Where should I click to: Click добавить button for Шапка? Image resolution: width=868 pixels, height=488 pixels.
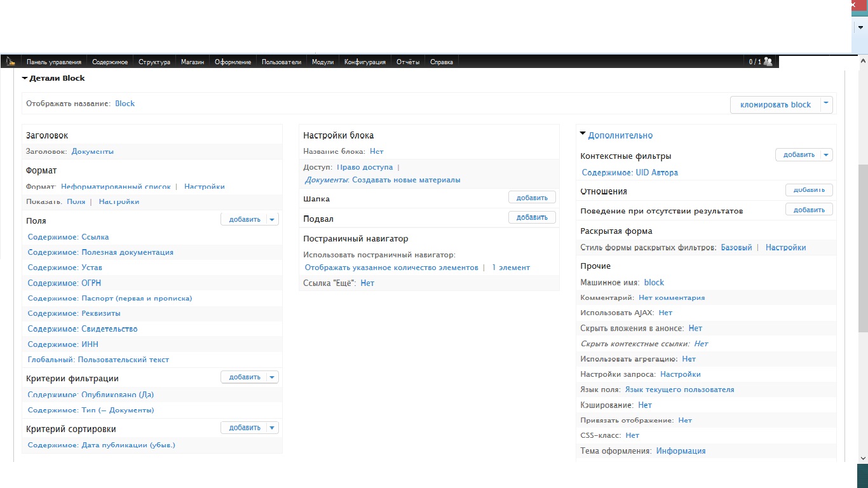pyautogui.click(x=532, y=198)
